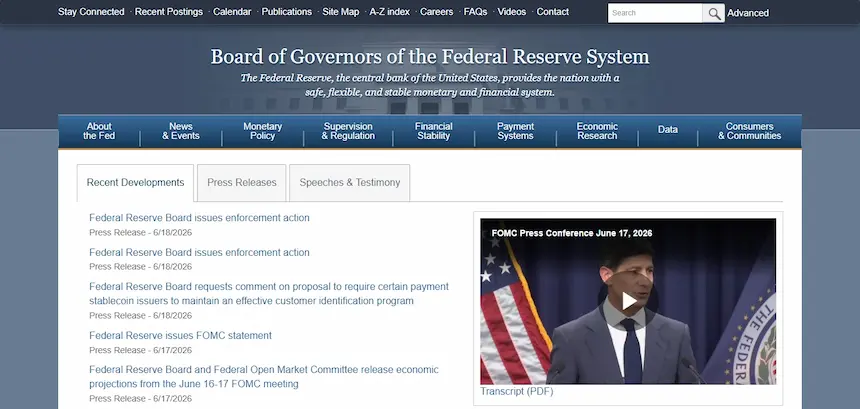Image resolution: width=860 pixels, height=409 pixels.
Task: Open the Contact link
Action: coord(552,12)
